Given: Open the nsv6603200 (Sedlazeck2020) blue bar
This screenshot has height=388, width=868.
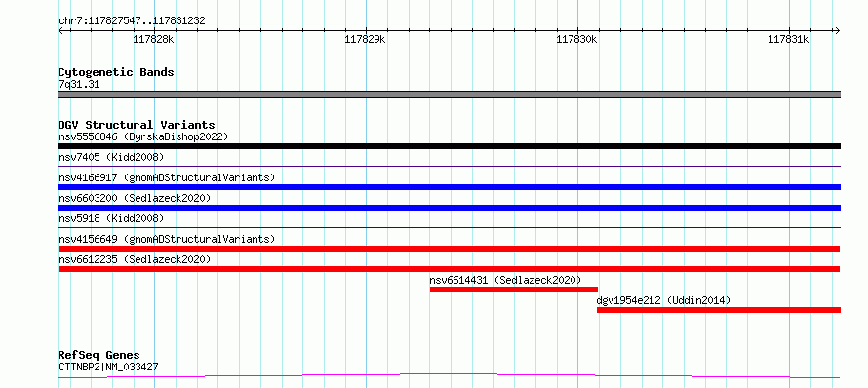Looking at the screenshot, I should click(x=449, y=208).
